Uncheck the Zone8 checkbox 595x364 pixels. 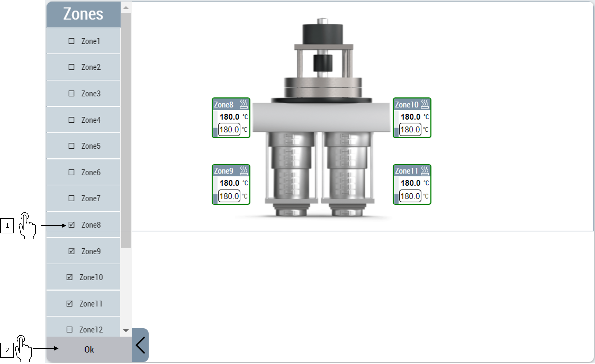[x=71, y=225]
